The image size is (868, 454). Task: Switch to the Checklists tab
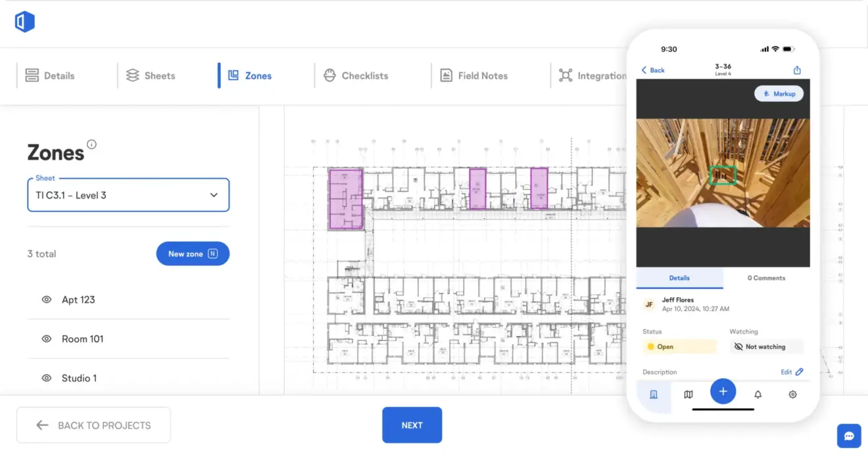point(356,76)
